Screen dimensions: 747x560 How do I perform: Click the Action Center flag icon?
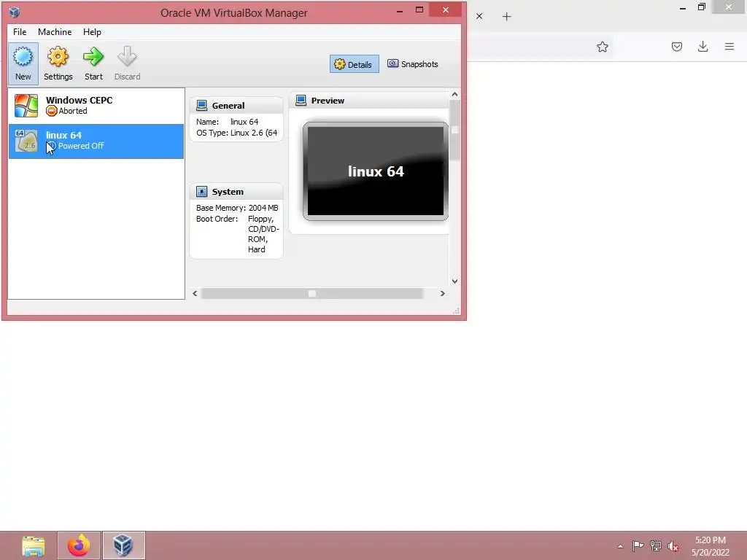tap(638, 546)
